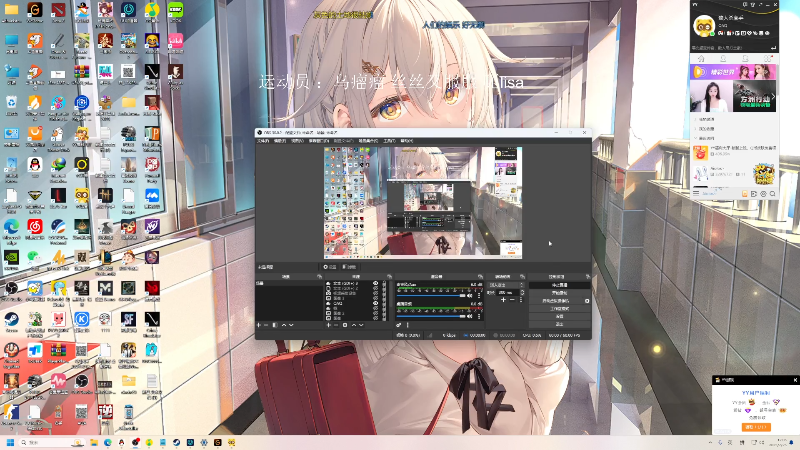Open virtual camera settings gear icon
800x450 pixels.
click(x=587, y=301)
